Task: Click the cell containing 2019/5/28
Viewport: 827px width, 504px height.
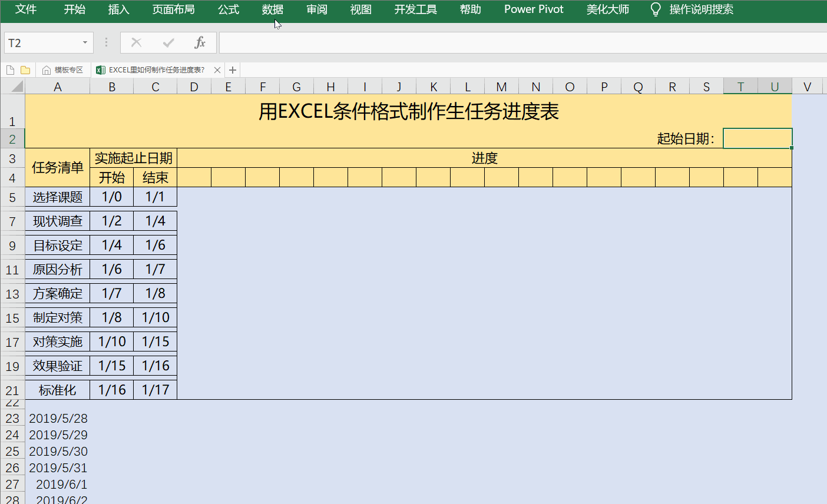Action: [x=59, y=418]
